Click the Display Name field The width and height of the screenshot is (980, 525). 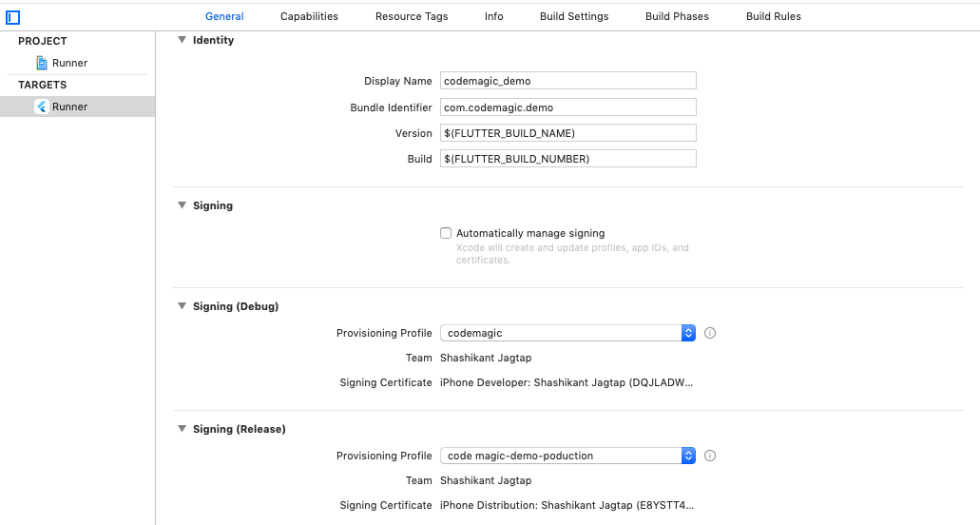568,81
